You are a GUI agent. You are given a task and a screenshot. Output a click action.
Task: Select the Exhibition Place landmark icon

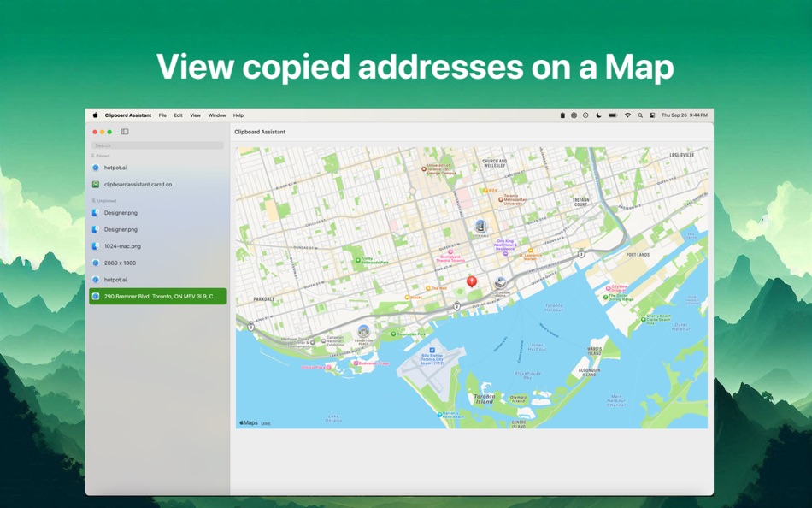coord(363,331)
